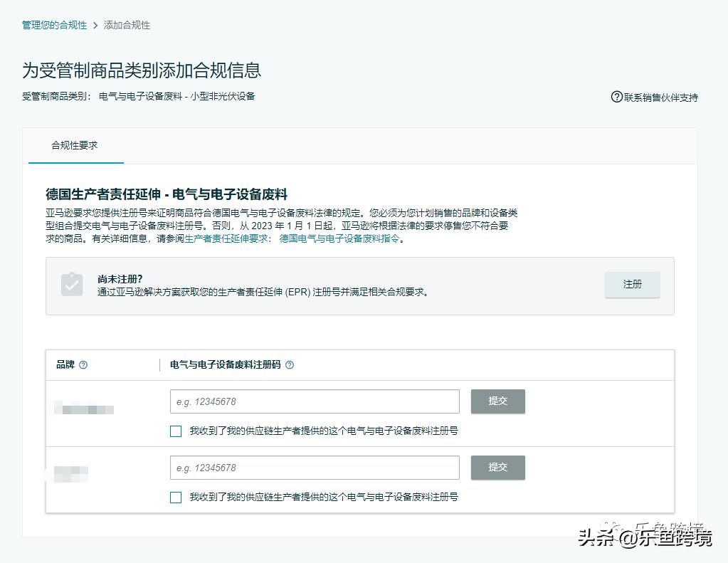Click the first e.g. 12345678 input field
The image size is (728, 563).
(315, 401)
